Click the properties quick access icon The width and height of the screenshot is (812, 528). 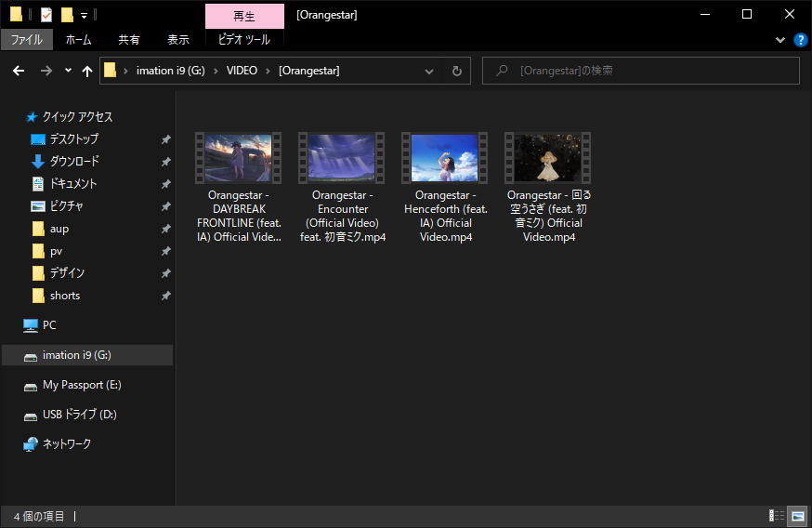[x=46, y=15]
